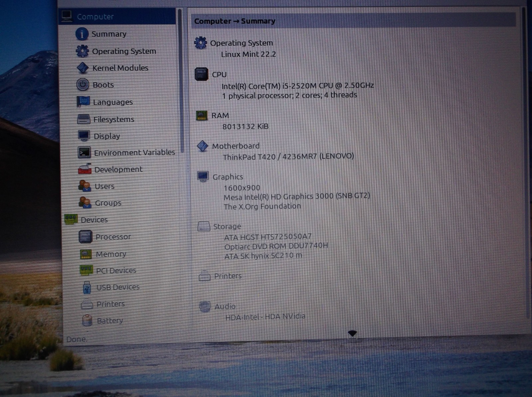The width and height of the screenshot is (532, 397).
Task: Click the Memory chip icon
Action: pyautogui.click(x=86, y=254)
